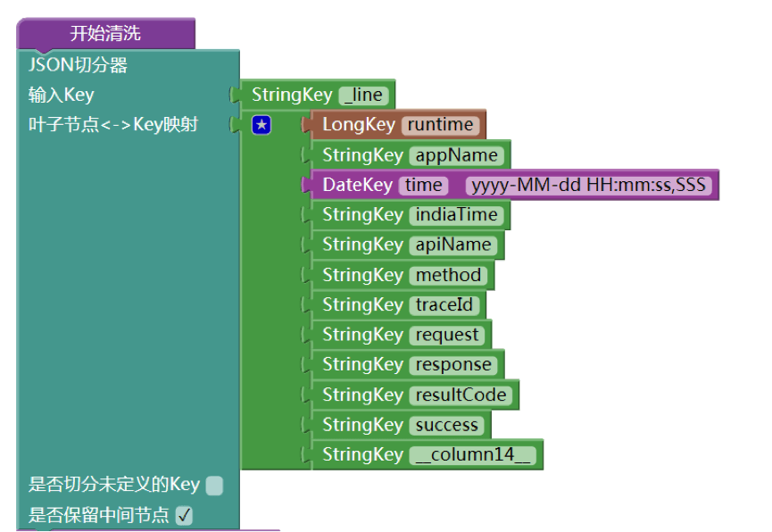Toggle 是否切分未定义的Key checkbox
Viewport: 772px width, 532px height.
click(214, 486)
